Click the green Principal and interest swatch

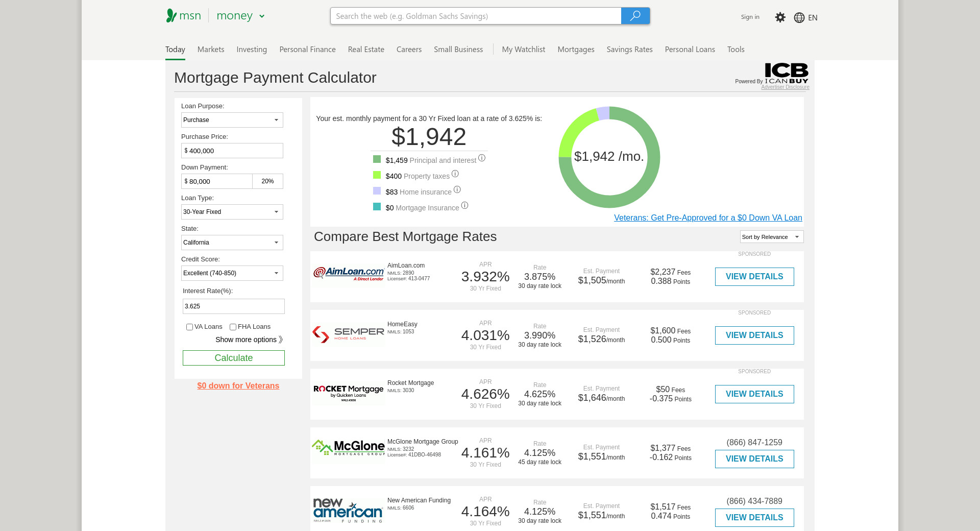[377, 159]
